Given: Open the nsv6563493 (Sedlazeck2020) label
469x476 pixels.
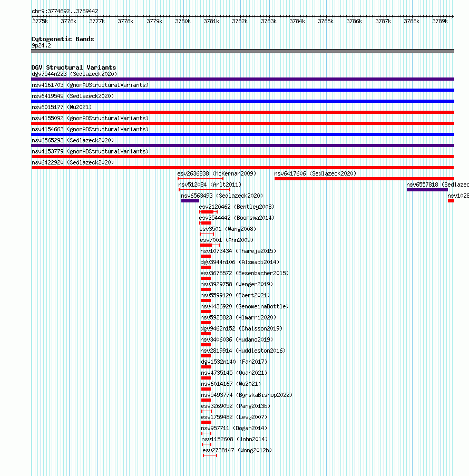Looking at the screenshot, I should coord(222,196).
